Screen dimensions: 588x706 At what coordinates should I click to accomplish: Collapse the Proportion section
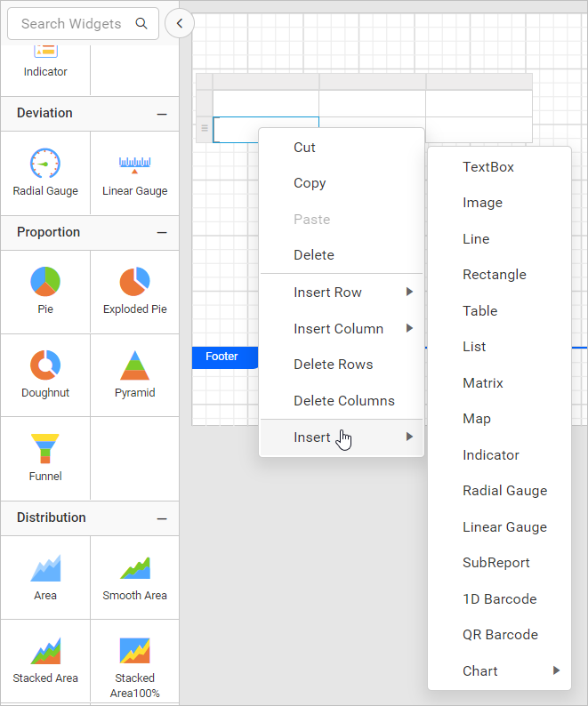pyautogui.click(x=162, y=233)
